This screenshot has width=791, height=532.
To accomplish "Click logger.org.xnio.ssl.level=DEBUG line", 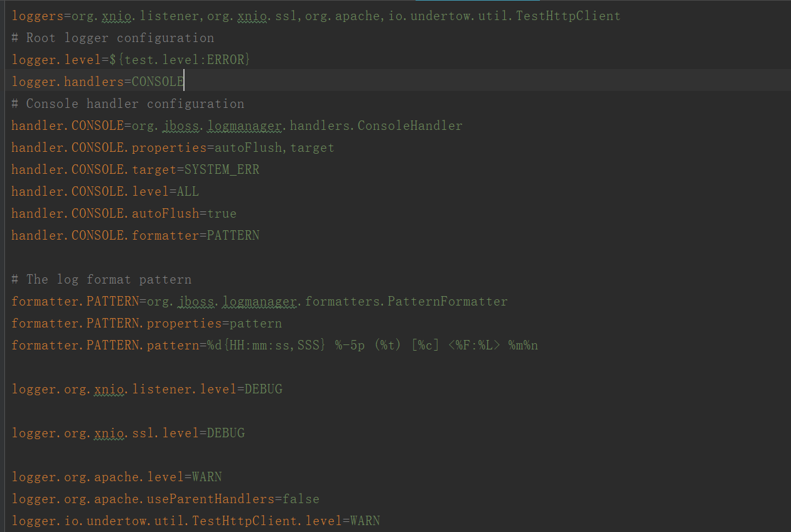I will tap(128, 433).
